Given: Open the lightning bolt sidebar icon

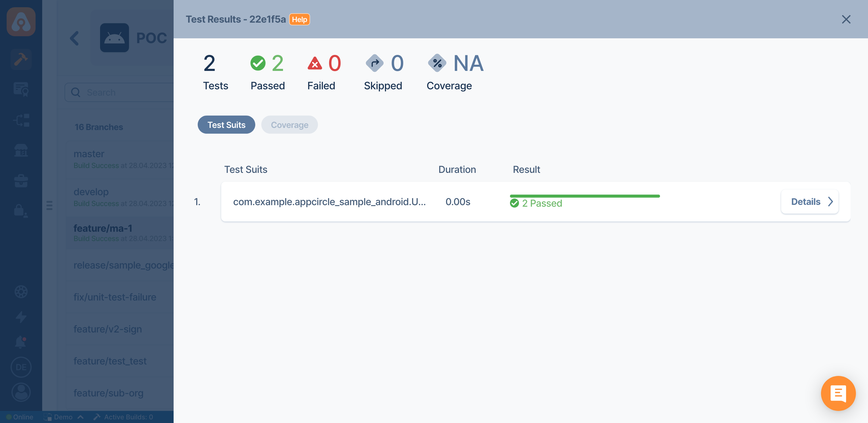Looking at the screenshot, I should [21, 317].
